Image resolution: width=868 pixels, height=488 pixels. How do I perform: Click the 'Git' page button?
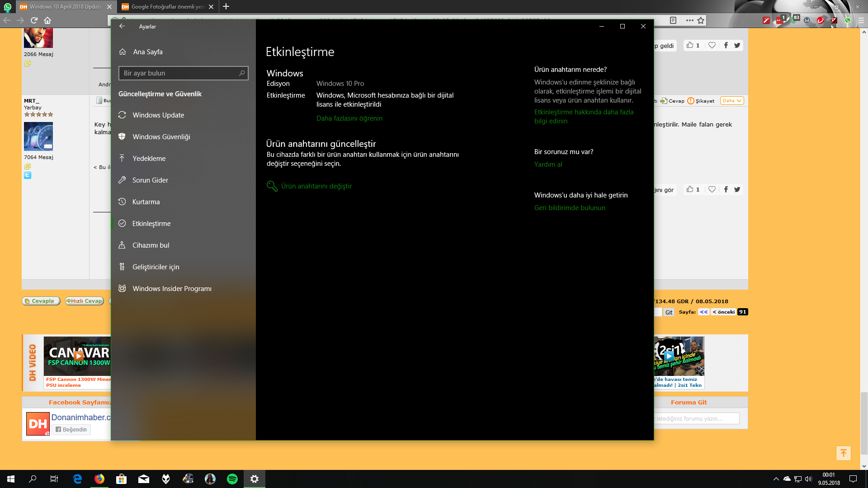click(x=669, y=312)
